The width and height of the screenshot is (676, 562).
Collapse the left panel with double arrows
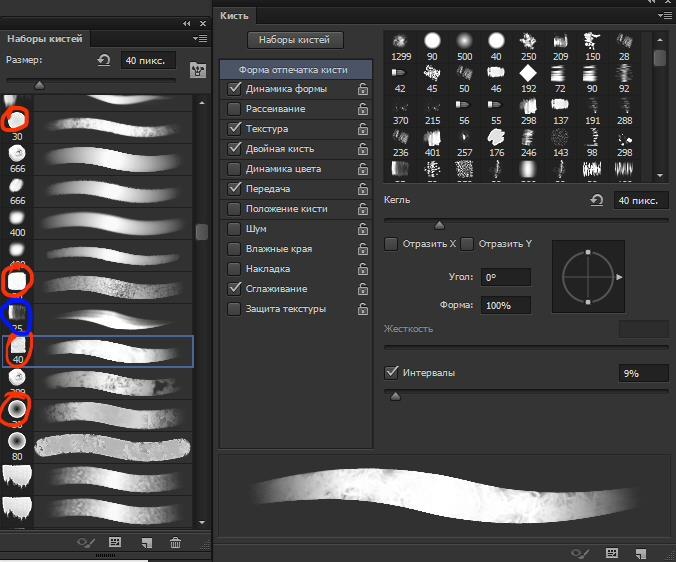click(188, 22)
